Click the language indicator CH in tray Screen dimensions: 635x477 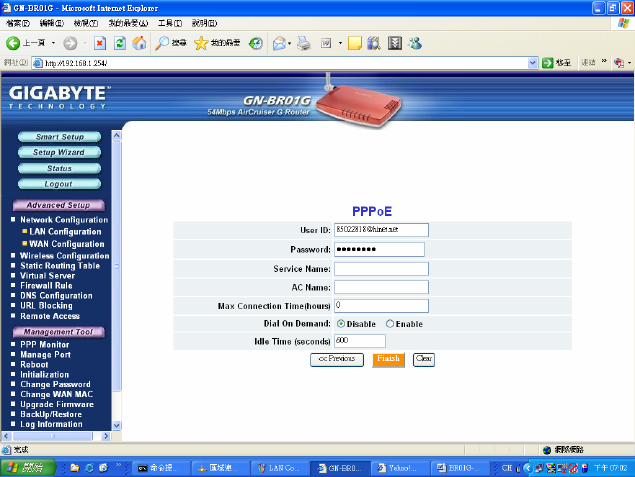tap(507, 468)
